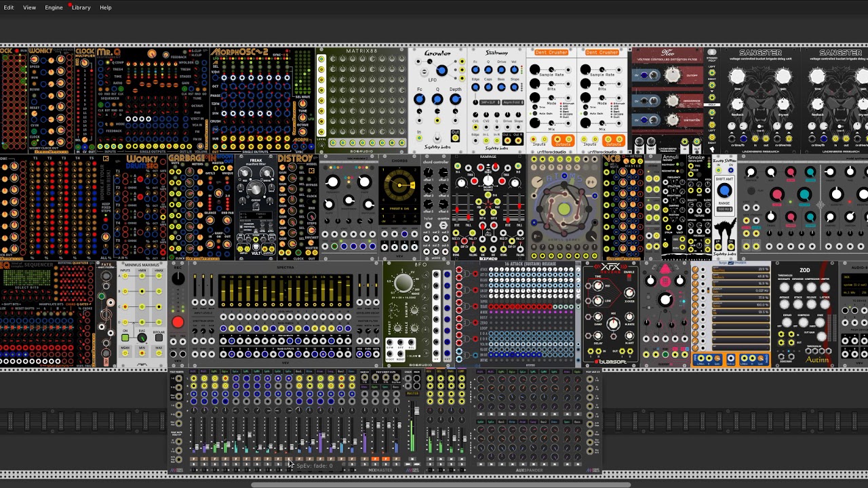Viewport: 868px width, 488px height.
Task: Click gain knob on left Sangster module
Action: (783, 76)
